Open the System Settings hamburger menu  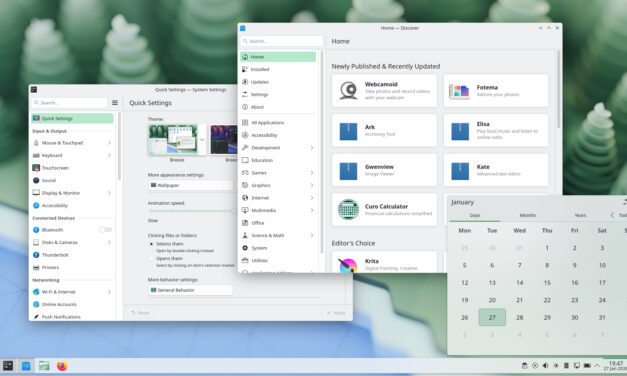coord(115,103)
